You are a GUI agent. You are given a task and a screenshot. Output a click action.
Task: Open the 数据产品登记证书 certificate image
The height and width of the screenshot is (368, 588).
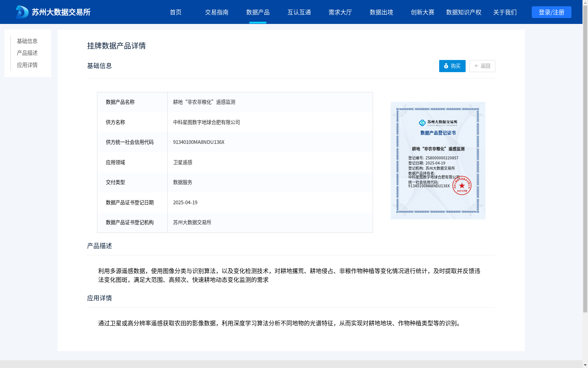[438, 160]
